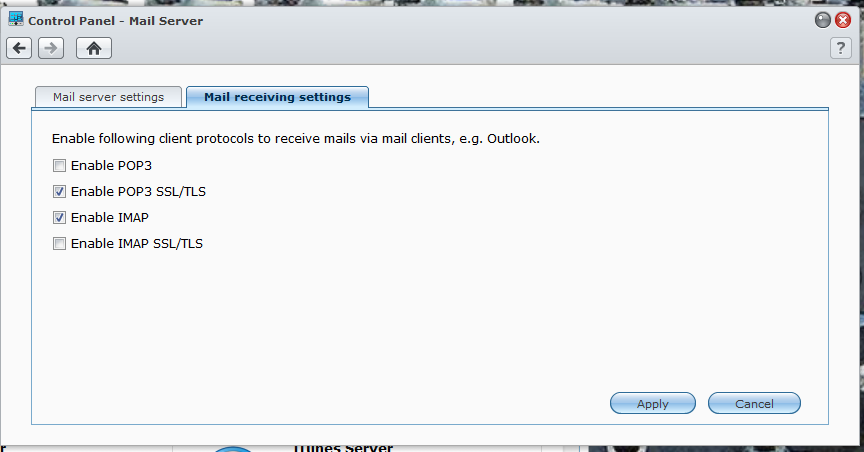864x452 pixels.
Task: Select the Mail receiving settings tab
Action: 277,97
